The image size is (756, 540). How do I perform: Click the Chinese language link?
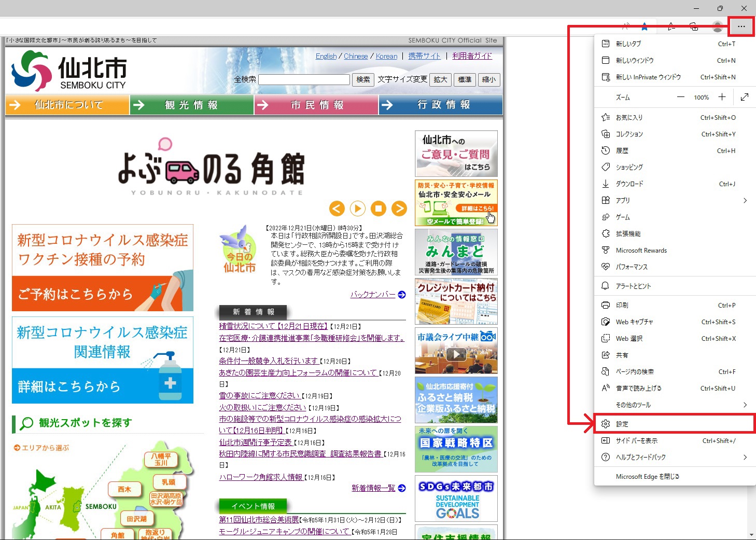click(x=356, y=56)
